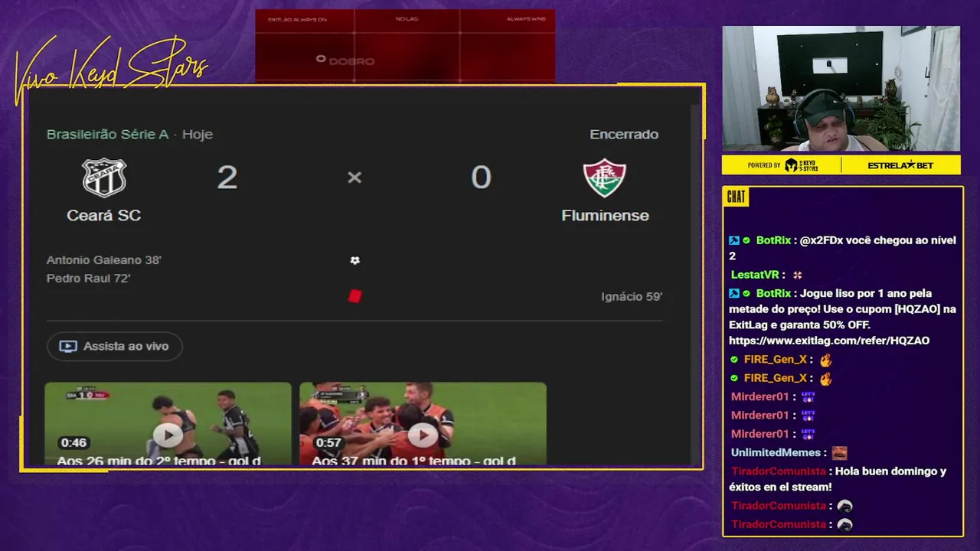Click the Ceará SC team name
This screenshot has width=980, height=551.
104,216
